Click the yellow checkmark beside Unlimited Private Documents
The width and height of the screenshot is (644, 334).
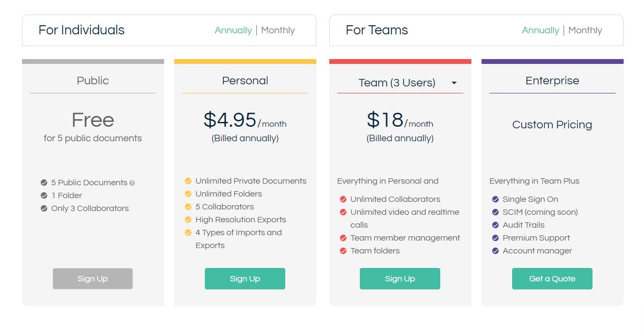(188, 181)
